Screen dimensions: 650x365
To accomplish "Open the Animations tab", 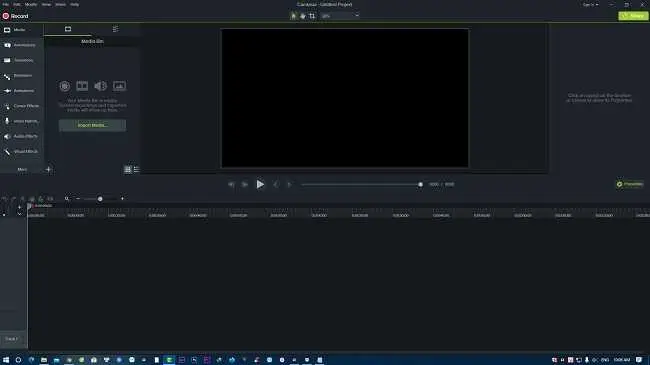I will pos(21,91).
